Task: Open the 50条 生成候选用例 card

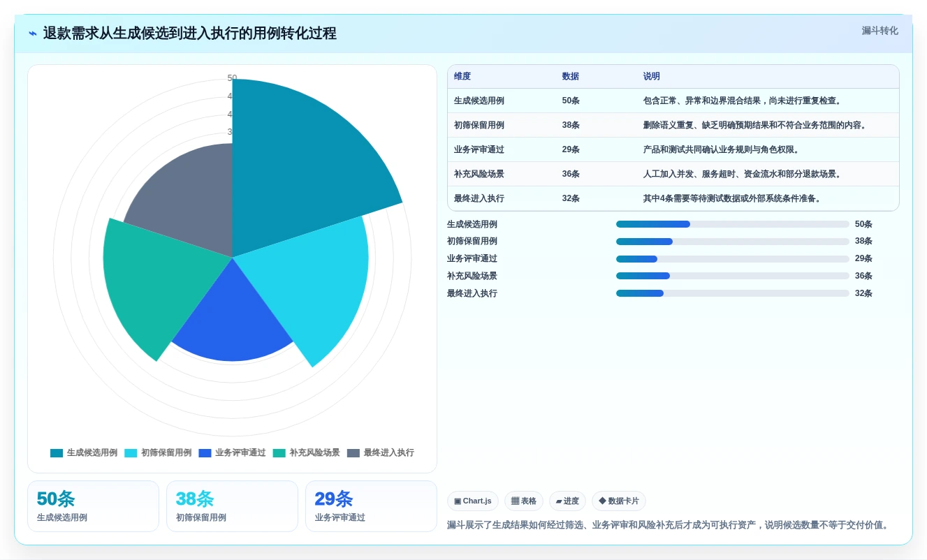Action: tap(93, 506)
